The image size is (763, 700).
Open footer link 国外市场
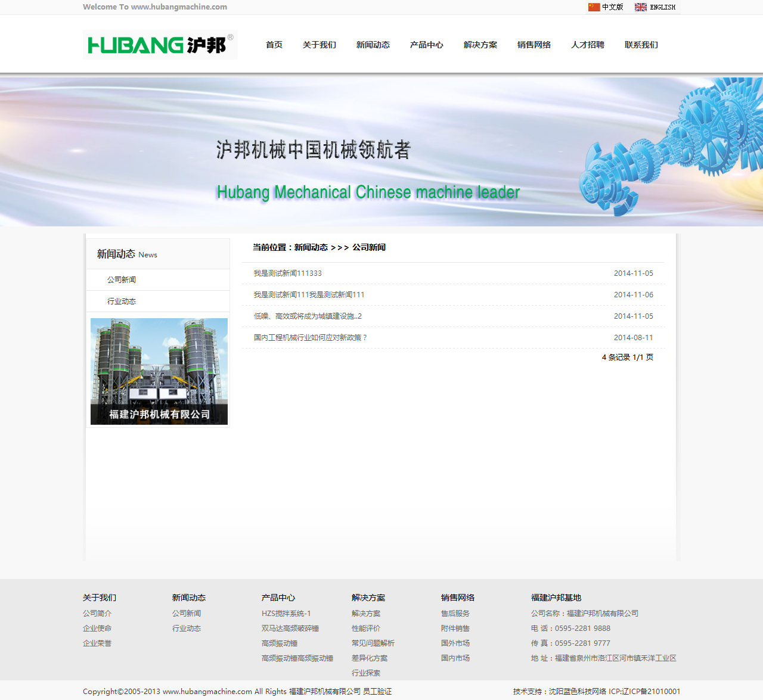455,643
